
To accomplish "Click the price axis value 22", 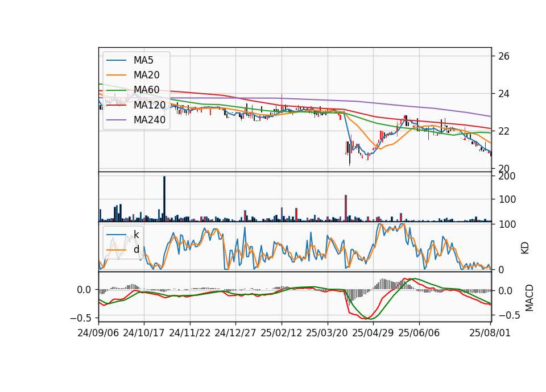I will pos(504,131).
